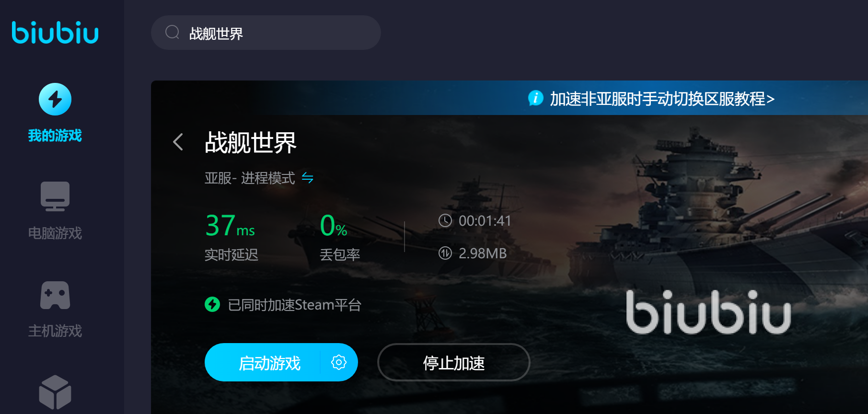
Task: Click the green Steam acceleration status icon
Action: [x=212, y=304]
